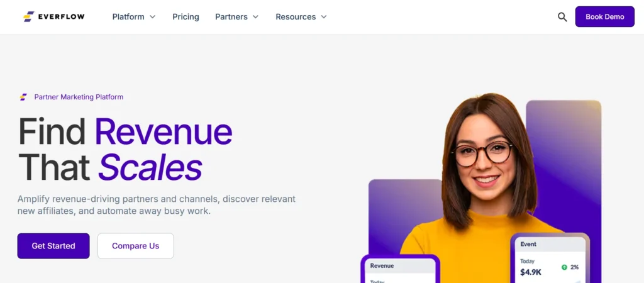Image resolution: width=644 pixels, height=283 pixels.
Task: Open the Partners navigation item
Action: 237,17
